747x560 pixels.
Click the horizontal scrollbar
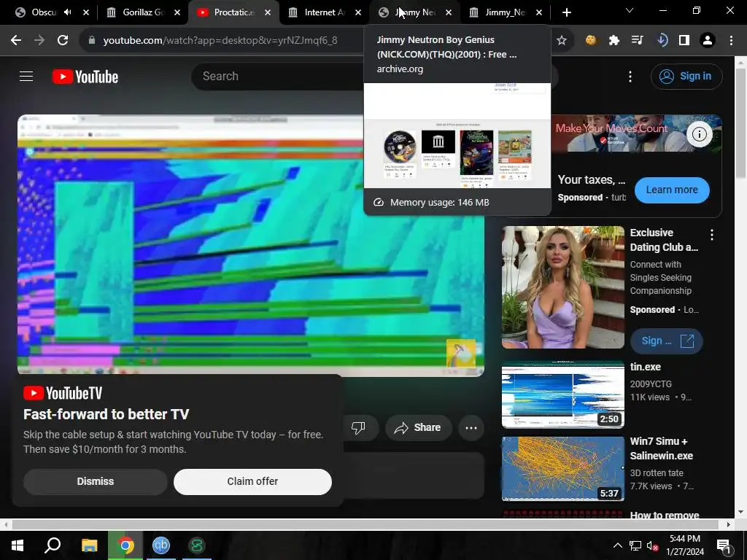coord(365,524)
